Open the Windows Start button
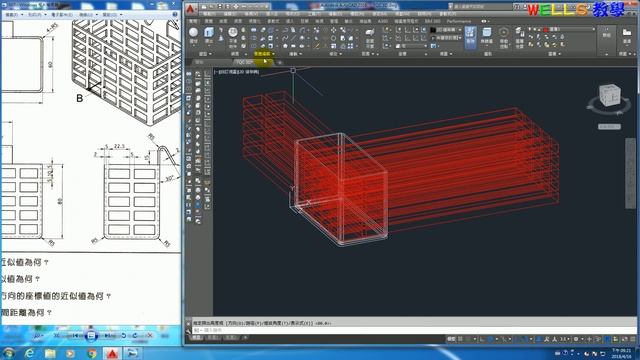This screenshot has height=360, width=640. tap(9, 353)
